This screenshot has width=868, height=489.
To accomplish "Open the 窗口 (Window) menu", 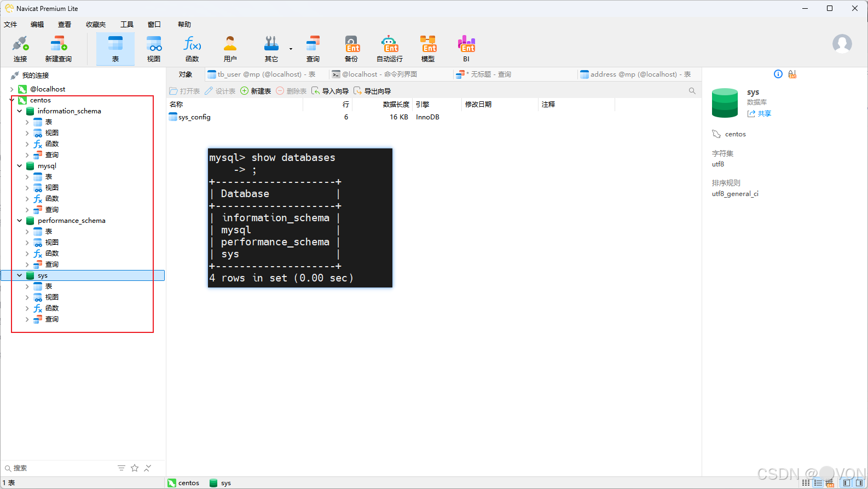I will click(x=154, y=25).
